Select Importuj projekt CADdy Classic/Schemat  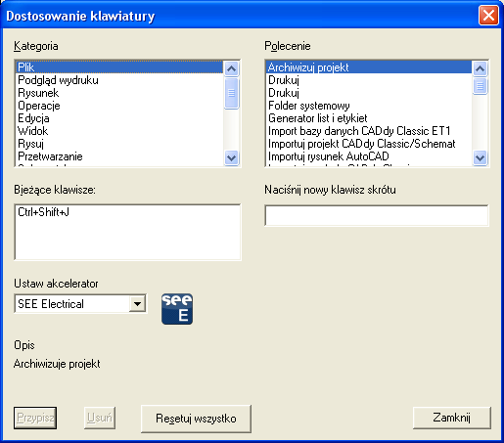pos(369,144)
